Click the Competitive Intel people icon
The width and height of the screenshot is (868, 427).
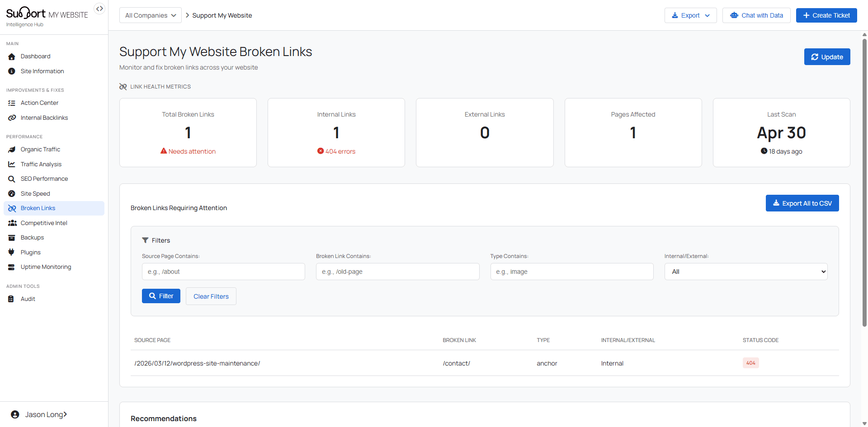[x=12, y=223]
